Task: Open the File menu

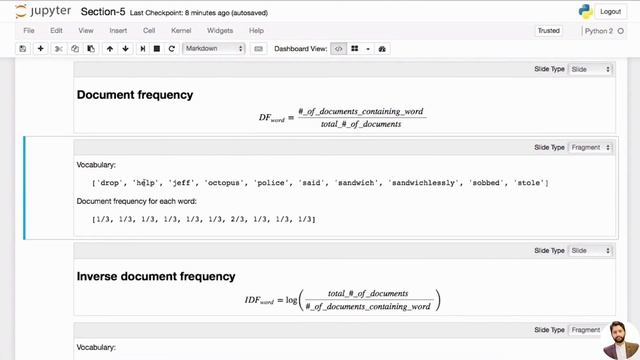Action: pos(29,31)
